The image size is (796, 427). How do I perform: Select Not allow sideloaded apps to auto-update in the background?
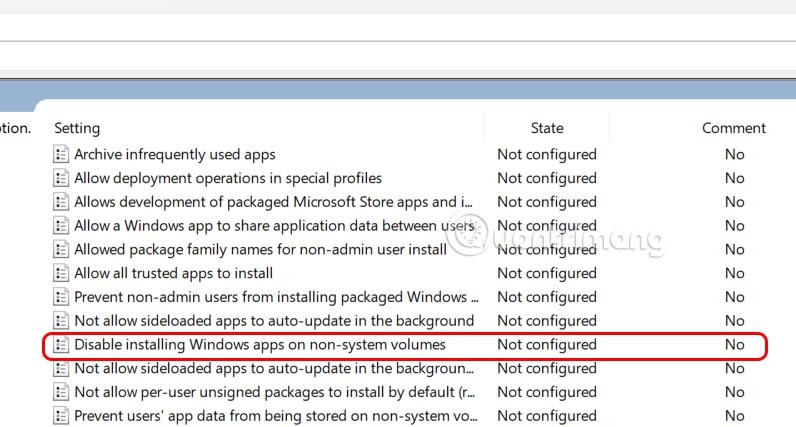274,321
